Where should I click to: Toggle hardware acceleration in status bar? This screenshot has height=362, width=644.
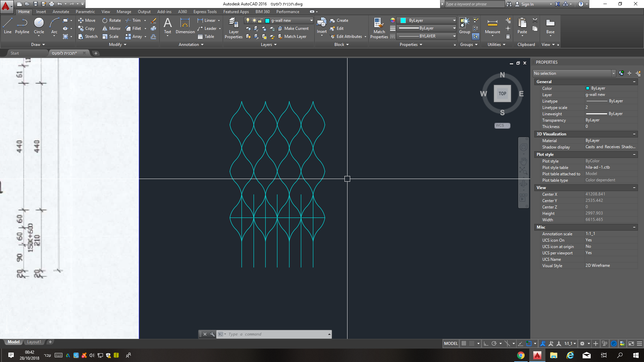[614, 344]
